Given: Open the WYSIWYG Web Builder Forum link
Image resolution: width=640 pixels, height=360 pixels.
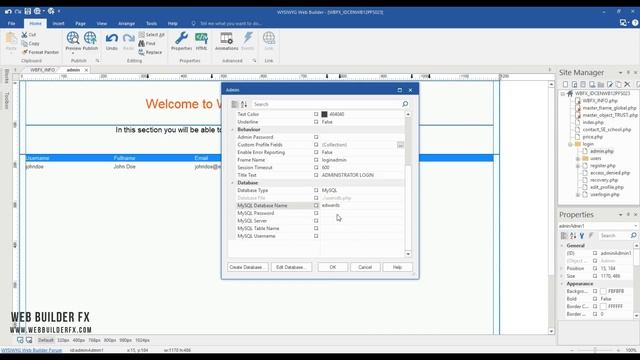Looking at the screenshot, I should coord(31,350).
